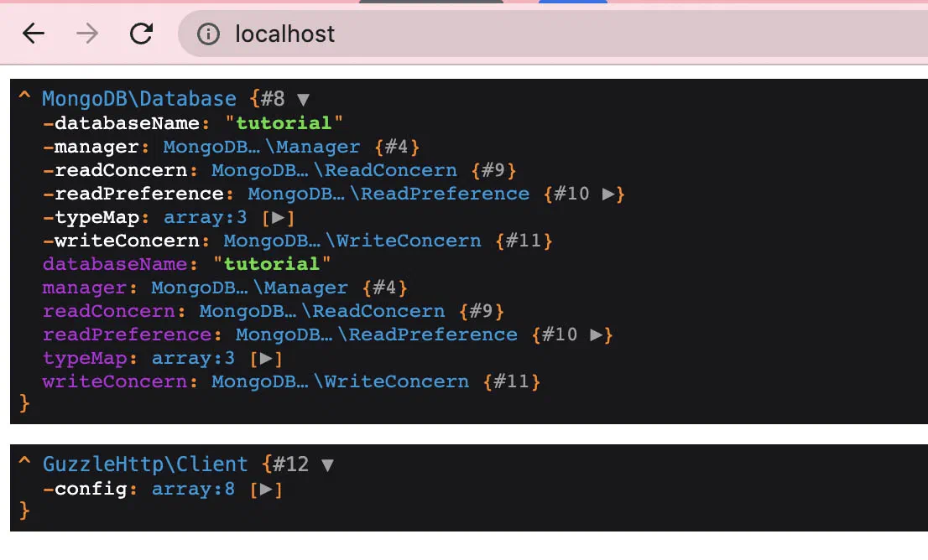Click #11 reference on -writeConcern line

coord(524,241)
